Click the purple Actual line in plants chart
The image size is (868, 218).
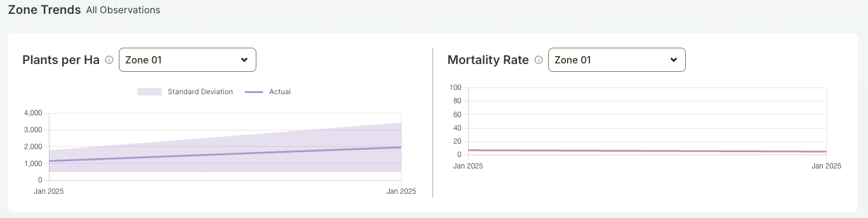[225, 154]
